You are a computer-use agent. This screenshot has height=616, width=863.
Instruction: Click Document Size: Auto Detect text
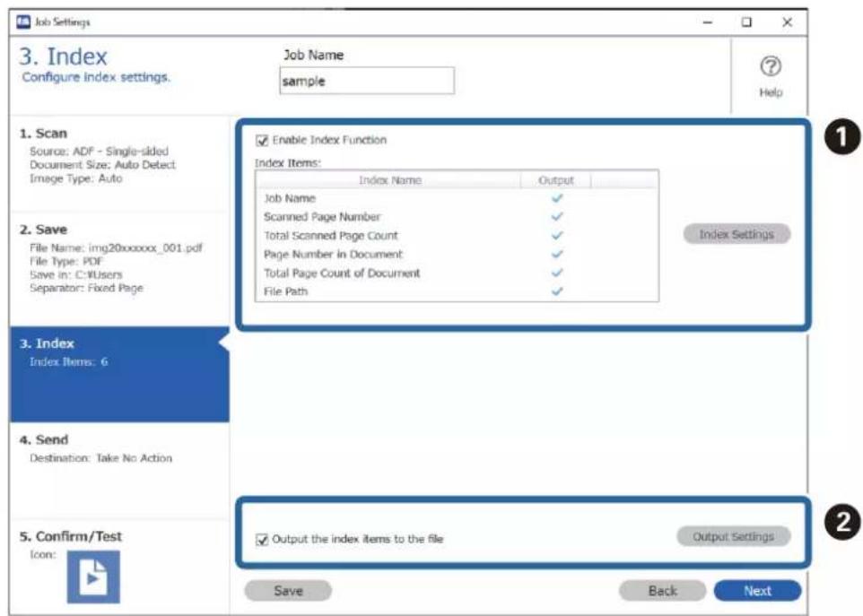click(x=102, y=164)
